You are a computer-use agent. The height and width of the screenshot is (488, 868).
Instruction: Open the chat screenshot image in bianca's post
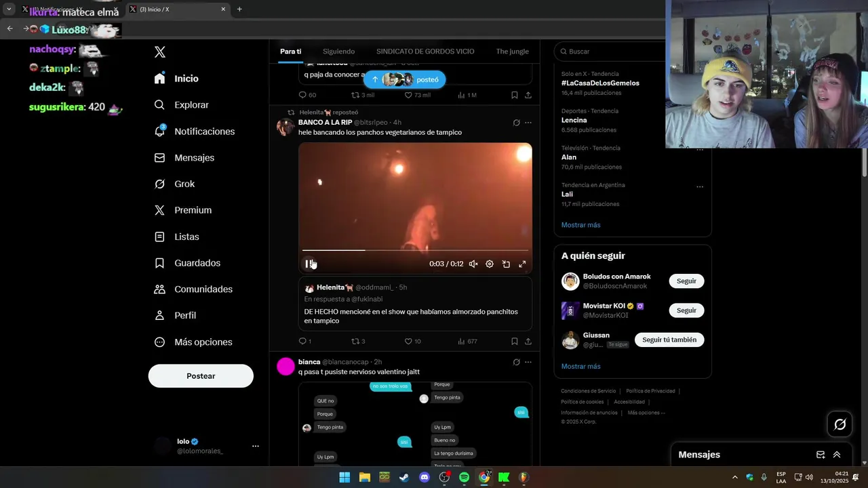coord(415,424)
